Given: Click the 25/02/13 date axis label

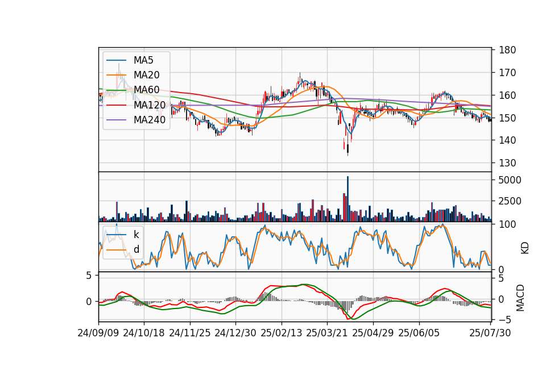Looking at the screenshot, I should (282, 333).
